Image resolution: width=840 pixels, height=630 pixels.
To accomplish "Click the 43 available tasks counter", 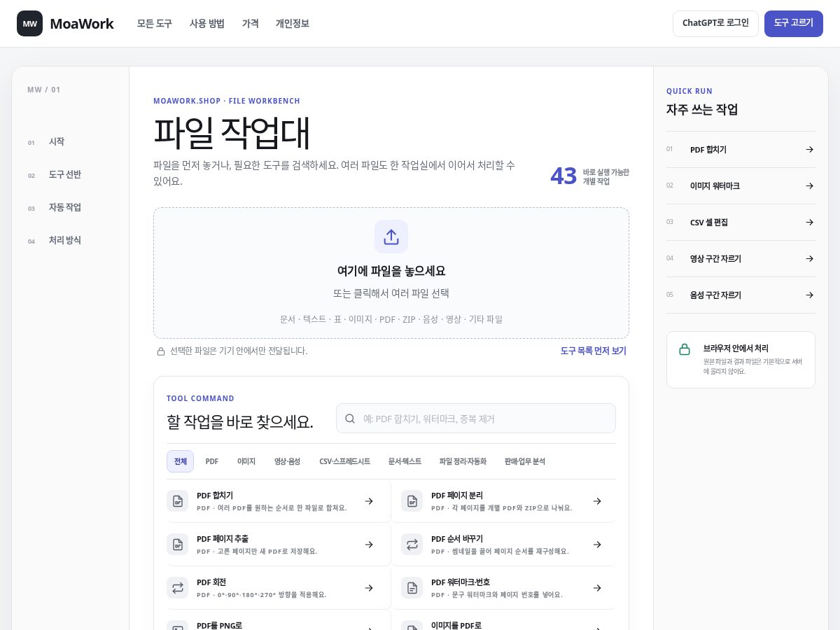I will click(x=589, y=176).
